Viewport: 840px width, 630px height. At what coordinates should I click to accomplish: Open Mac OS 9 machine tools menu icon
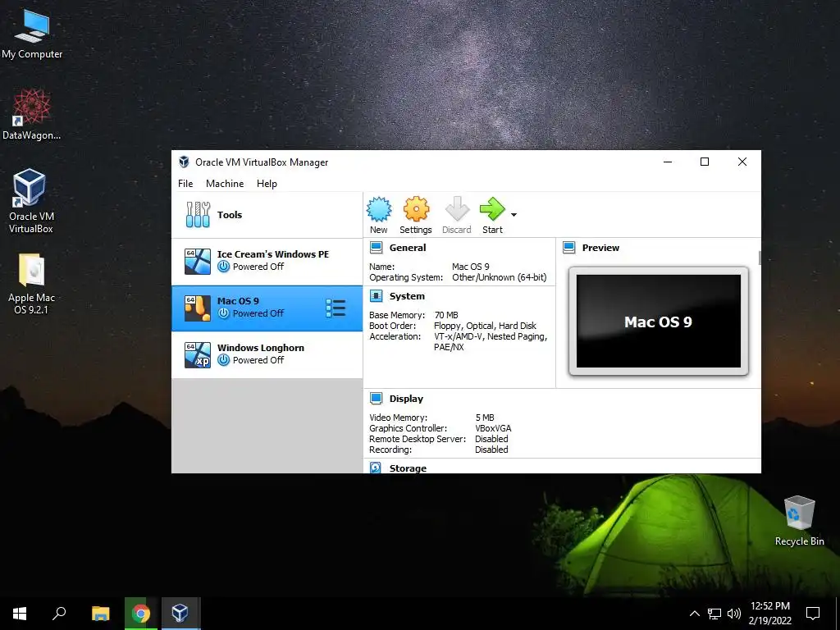[x=336, y=308]
